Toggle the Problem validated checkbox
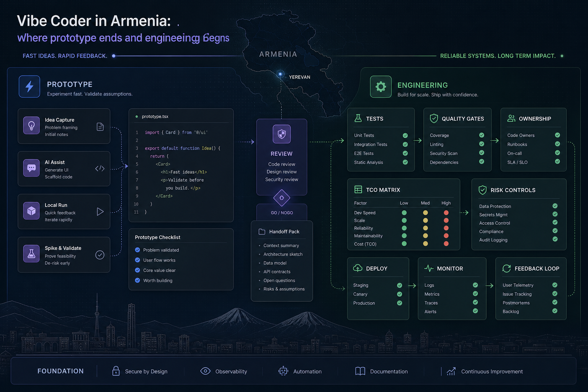Screen dimensions: 588x392 point(137,250)
